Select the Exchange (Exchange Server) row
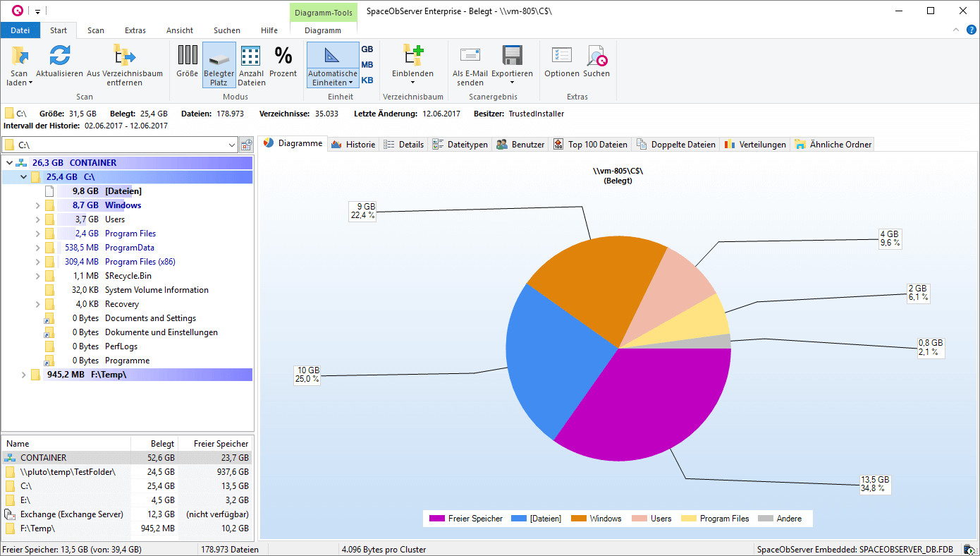Screen dimensions: 980x556 click(x=127, y=514)
